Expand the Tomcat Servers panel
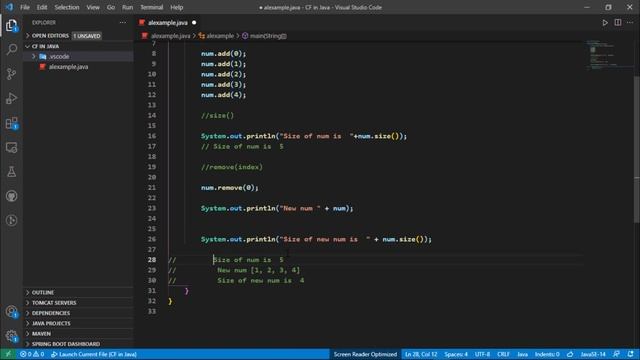640x360 pixels. pyautogui.click(x=78, y=303)
